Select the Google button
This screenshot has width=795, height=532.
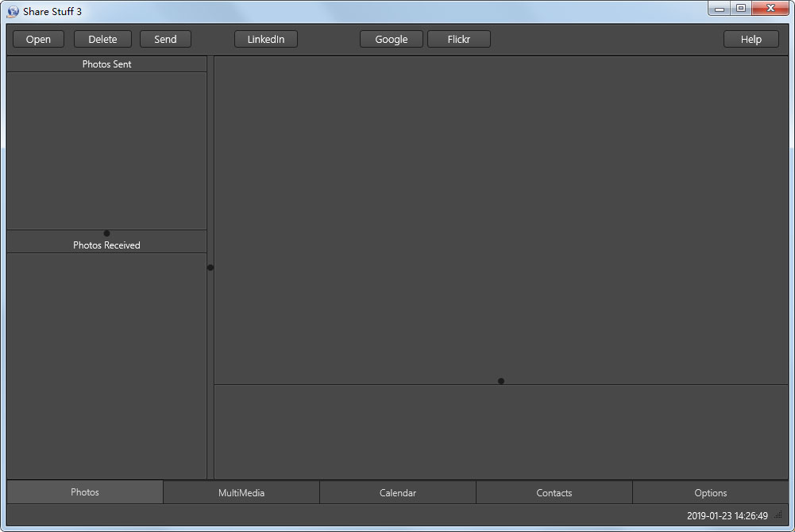[x=391, y=39]
